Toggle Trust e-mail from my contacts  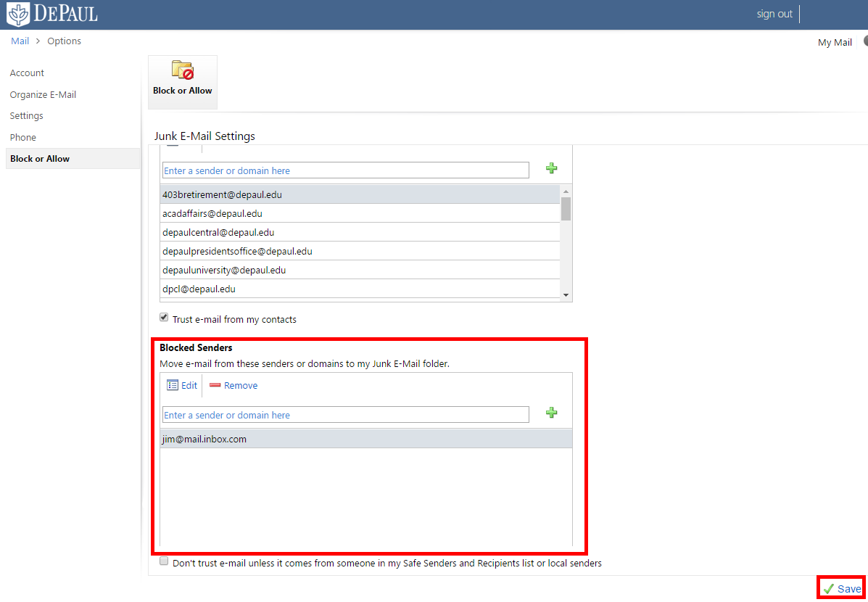tap(164, 318)
